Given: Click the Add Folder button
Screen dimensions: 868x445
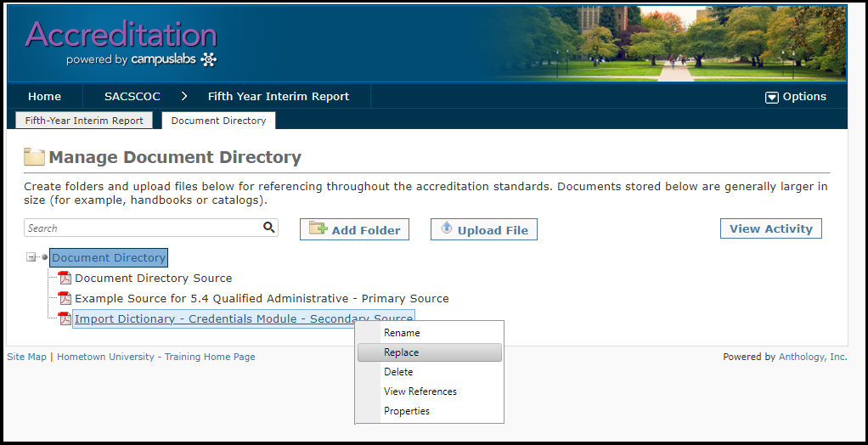Looking at the screenshot, I should tap(355, 229).
